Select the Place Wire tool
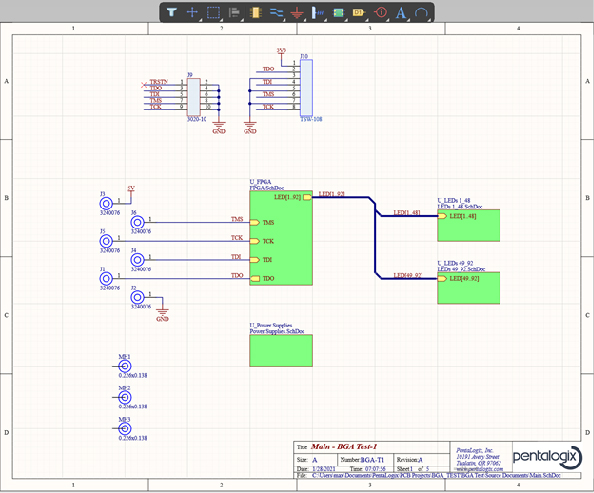 277,13
